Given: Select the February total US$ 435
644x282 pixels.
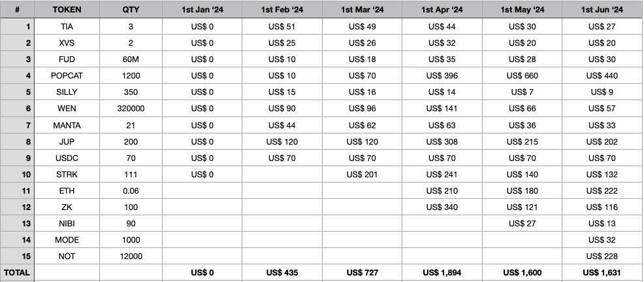Looking at the screenshot, I should point(282,273).
